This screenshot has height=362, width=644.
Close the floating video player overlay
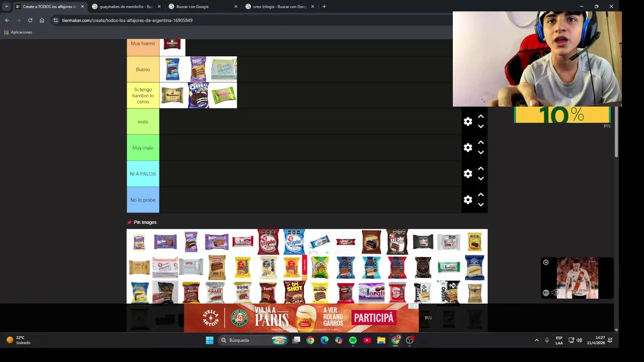(545, 262)
